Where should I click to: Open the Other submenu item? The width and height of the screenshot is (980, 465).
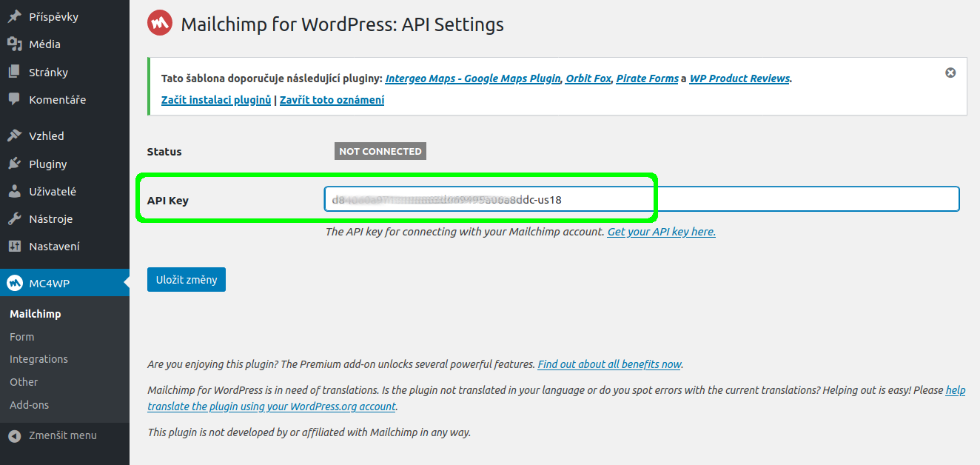point(24,382)
